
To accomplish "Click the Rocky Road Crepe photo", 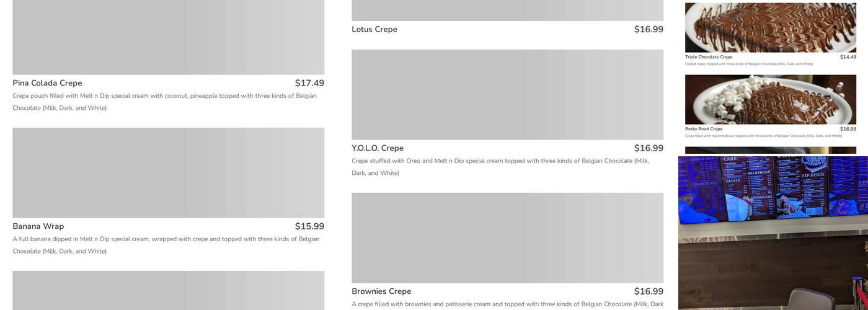I will point(770,99).
